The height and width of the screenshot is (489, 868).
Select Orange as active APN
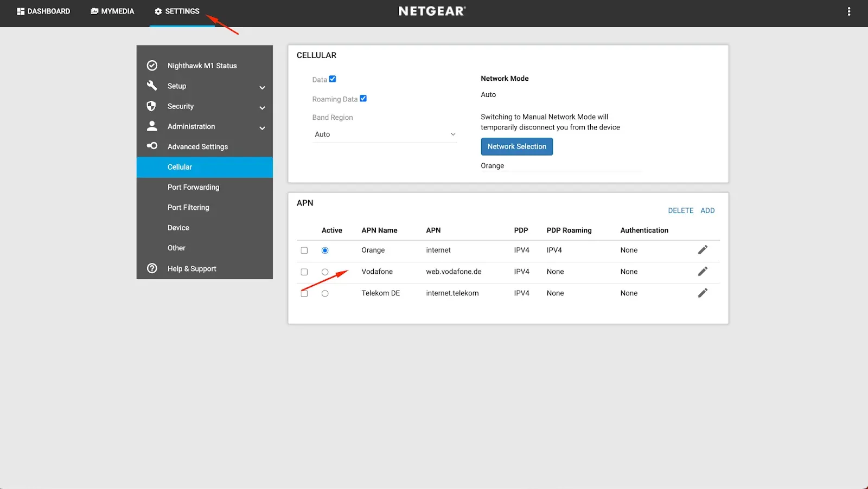(325, 250)
